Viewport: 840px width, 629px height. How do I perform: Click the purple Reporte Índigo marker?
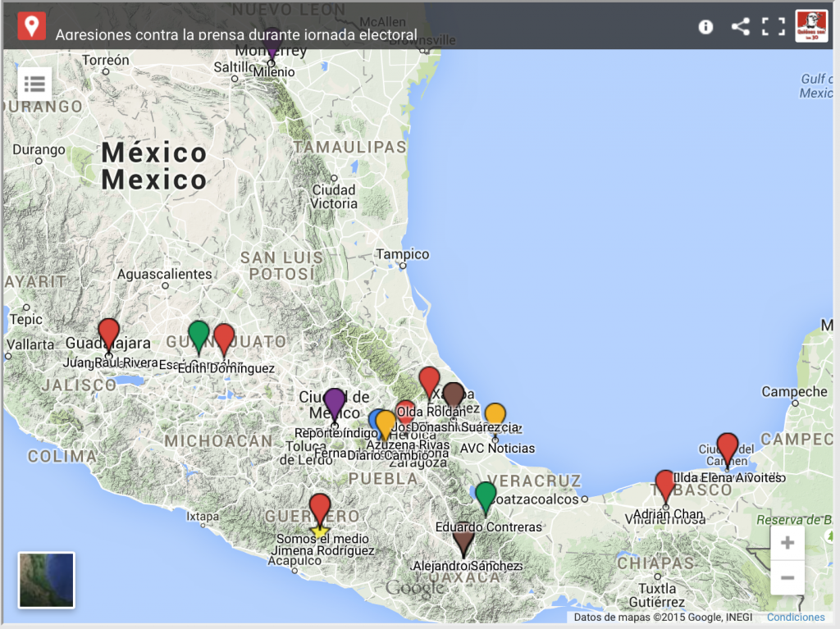(335, 403)
